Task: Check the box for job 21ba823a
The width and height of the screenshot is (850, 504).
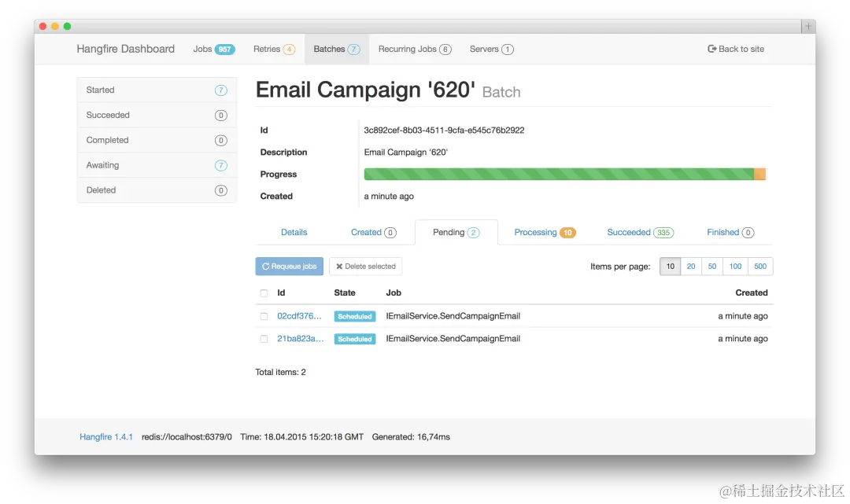Action: (x=264, y=339)
